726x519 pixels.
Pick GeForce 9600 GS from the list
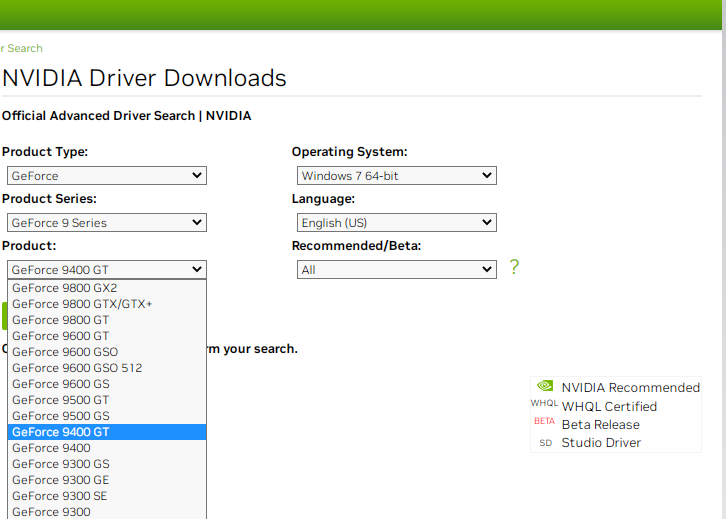coord(107,384)
